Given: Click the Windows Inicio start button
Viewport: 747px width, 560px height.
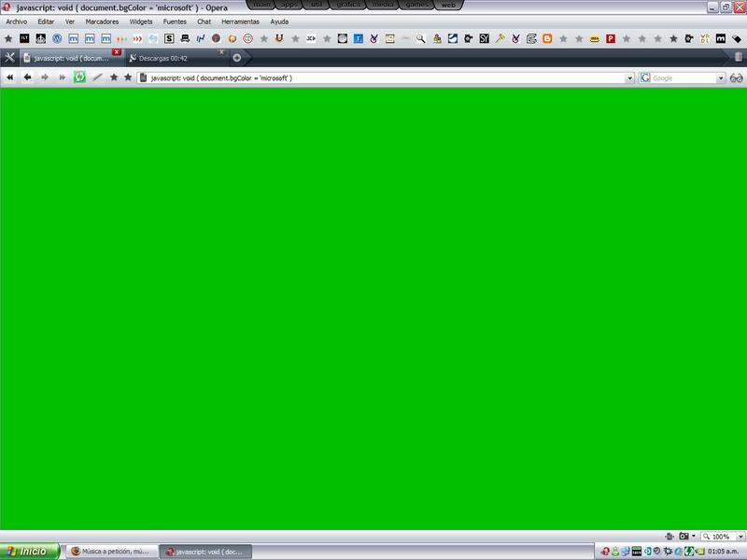Looking at the screenshot, I should [x=30, y=552].
